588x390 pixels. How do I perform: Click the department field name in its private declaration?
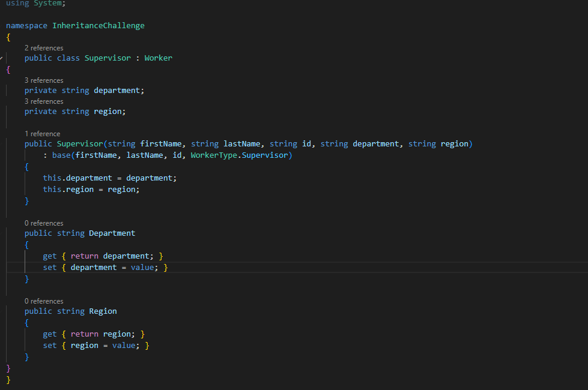pyautogui.click(x=117, y=91)
